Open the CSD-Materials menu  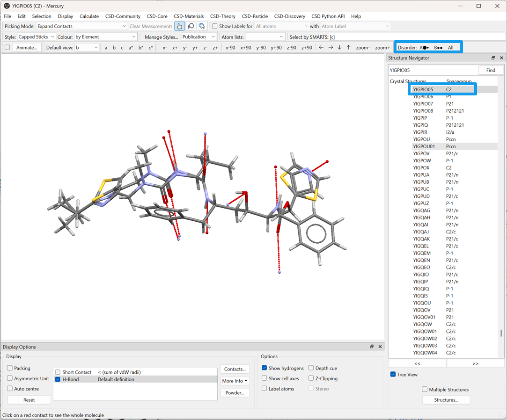click(189, 16)
